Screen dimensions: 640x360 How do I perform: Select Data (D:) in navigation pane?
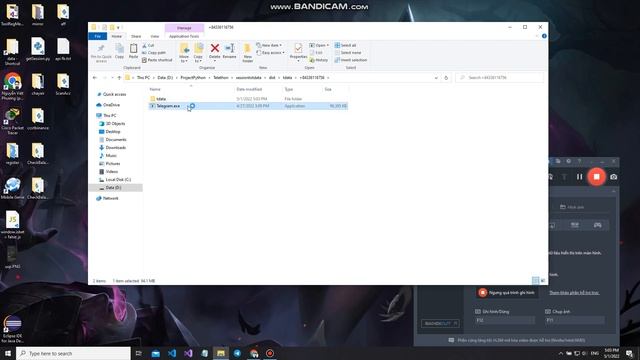tap(113, 188)
